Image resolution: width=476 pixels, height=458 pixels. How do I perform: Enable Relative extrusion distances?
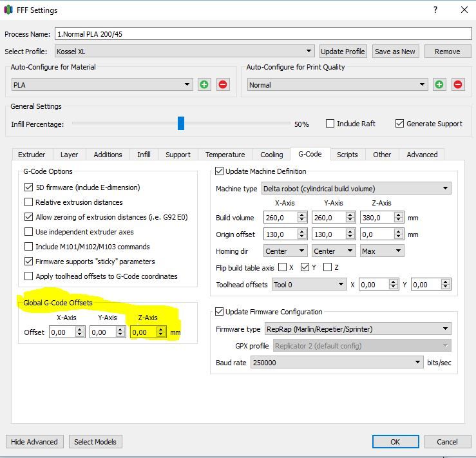click(28, 202)
